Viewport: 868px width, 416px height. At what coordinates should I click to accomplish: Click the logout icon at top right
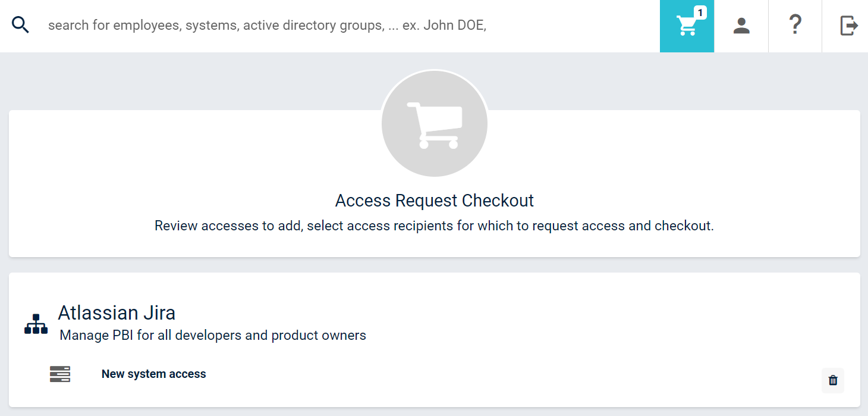coord(849,26)
